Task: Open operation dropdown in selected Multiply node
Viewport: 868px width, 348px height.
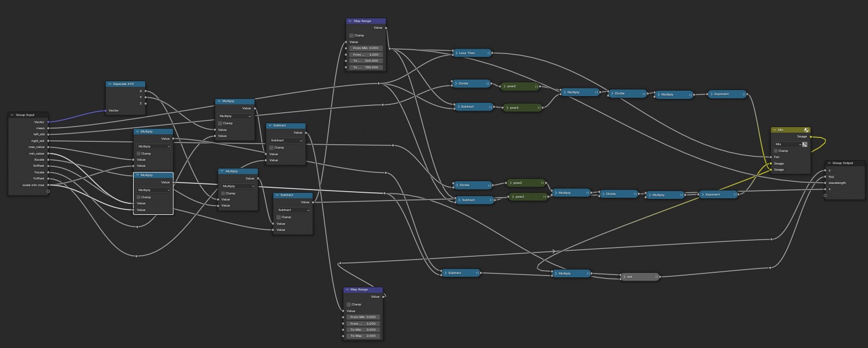Action: [154, 190]
